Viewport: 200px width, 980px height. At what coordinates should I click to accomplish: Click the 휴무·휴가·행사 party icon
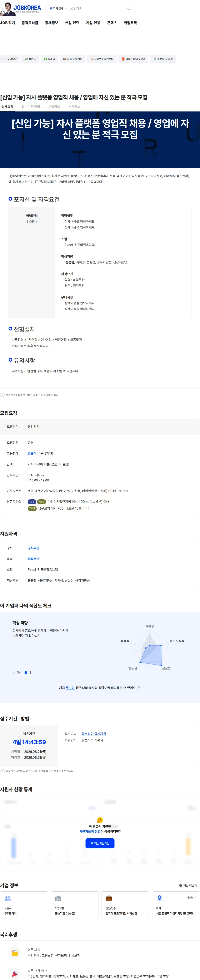coord(15,974)
